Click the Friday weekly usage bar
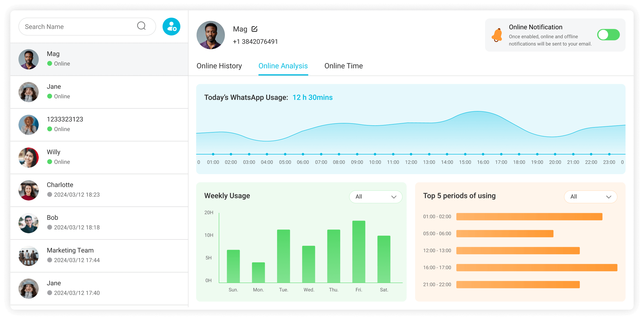Image resolution: width=644 pixels, height=320 pixels. [359, 251]
